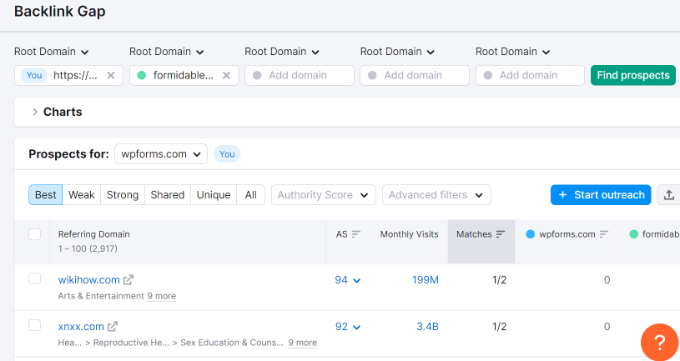Remove the 'You' https domain with X

tap(111, 75)
